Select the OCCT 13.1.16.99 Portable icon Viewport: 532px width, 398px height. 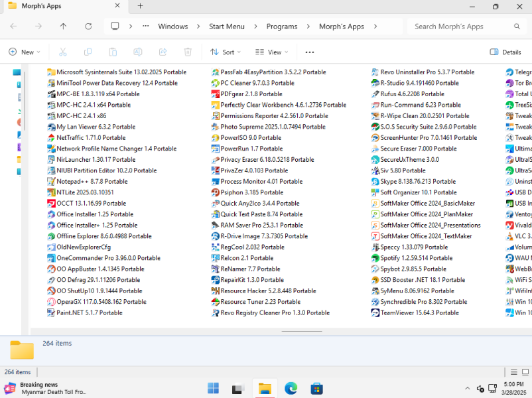[51, 203]
